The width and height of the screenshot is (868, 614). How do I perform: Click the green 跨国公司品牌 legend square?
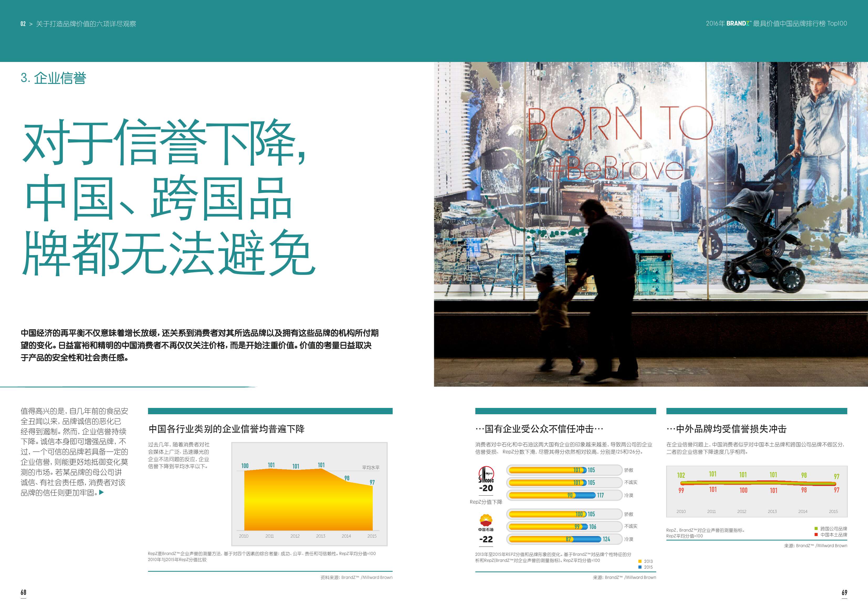816,528
